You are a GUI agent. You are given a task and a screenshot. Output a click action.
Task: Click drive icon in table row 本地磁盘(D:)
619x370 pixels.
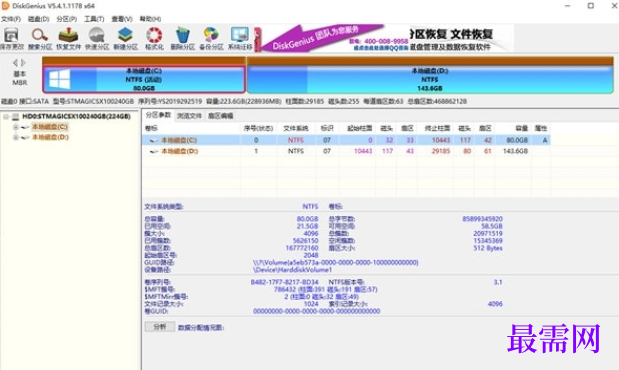pyautogui.click(x=154, y=151)
